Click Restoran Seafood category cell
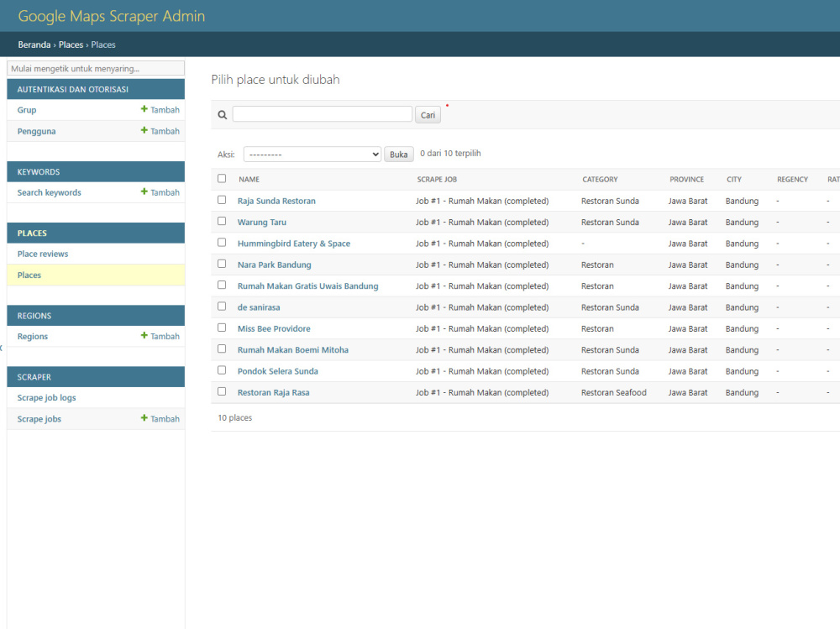 [614, 393]
